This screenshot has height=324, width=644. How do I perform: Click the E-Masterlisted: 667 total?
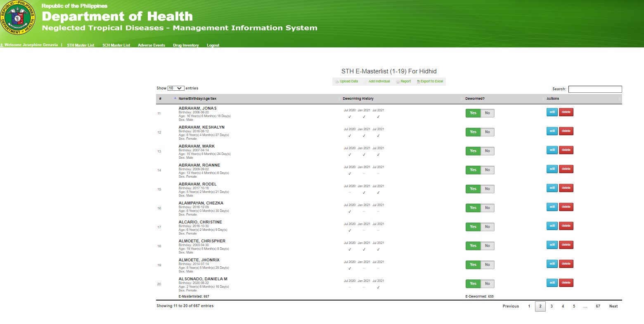coord(194,296)
